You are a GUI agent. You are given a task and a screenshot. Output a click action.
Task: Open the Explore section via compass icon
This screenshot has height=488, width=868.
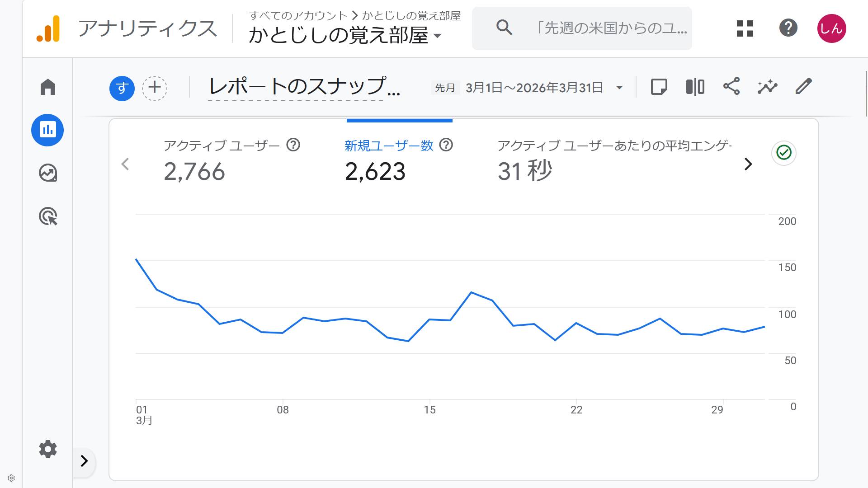(x=47, y=173)
